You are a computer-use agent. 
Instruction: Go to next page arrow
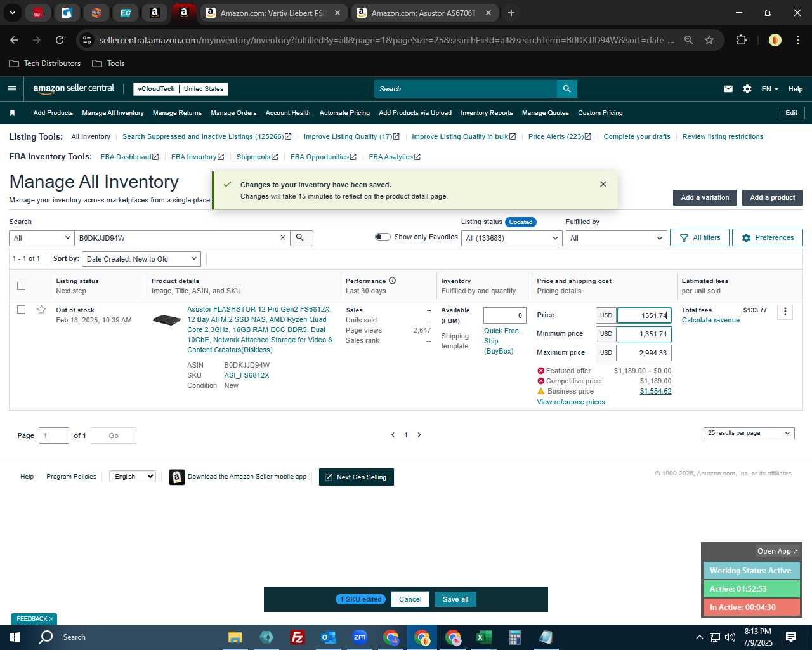coord(419,435)
